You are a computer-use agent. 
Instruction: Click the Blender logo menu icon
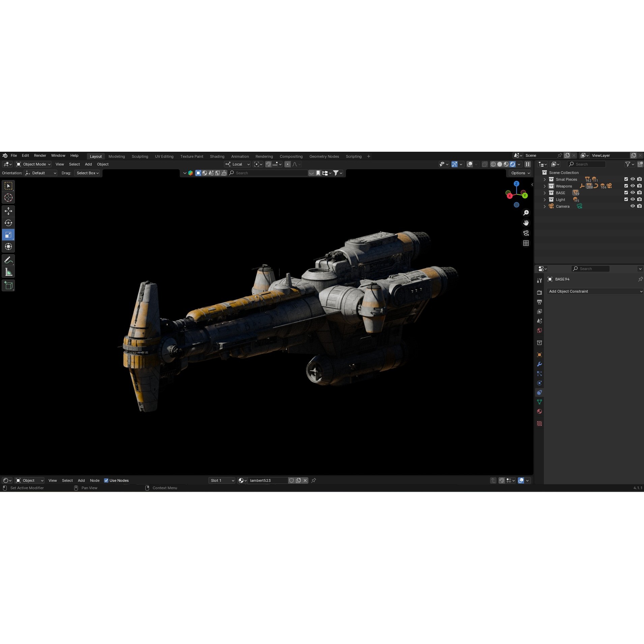[x=5, y=155]
